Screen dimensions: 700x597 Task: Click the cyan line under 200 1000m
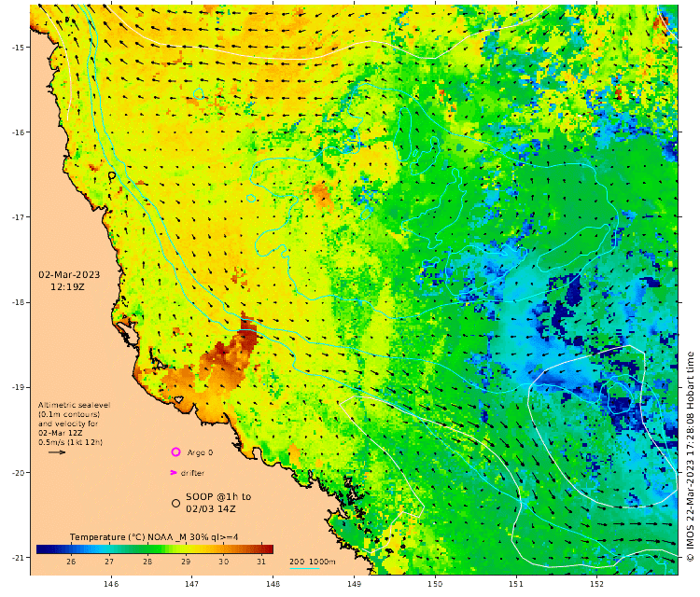point(304,568)
